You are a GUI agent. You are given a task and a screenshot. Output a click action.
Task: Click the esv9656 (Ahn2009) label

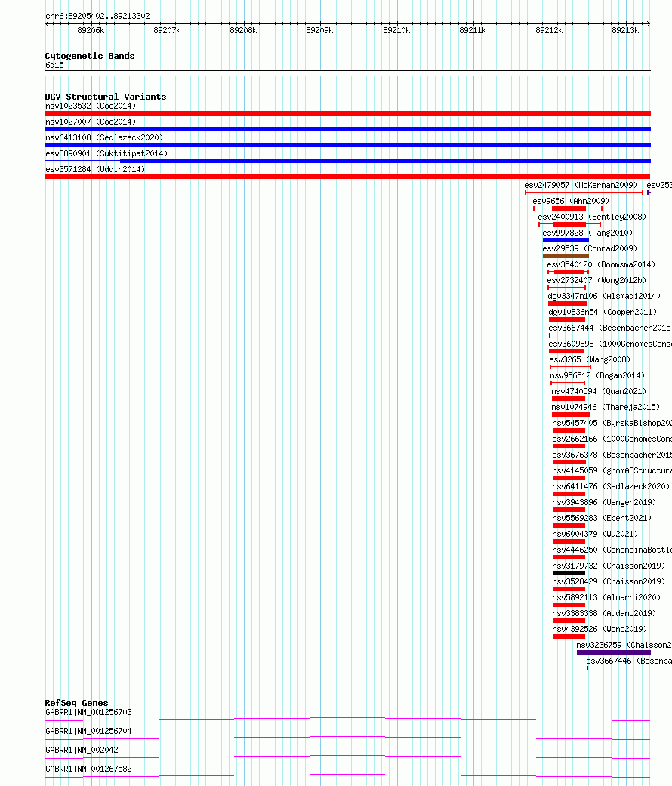[x=572, y=201]
